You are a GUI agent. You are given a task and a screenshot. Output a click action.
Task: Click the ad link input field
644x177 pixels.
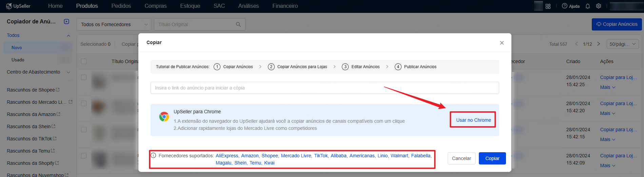pyautogui.click(x=325, y=88)
